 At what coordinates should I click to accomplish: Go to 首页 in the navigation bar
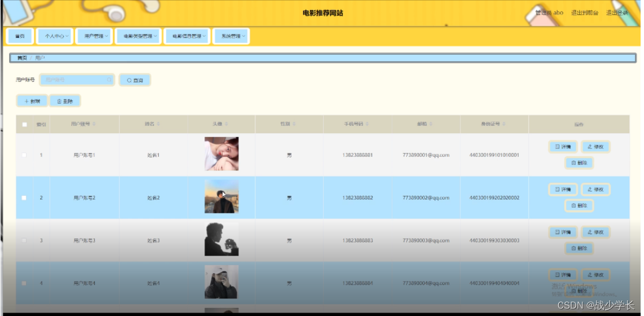point(20,36)
